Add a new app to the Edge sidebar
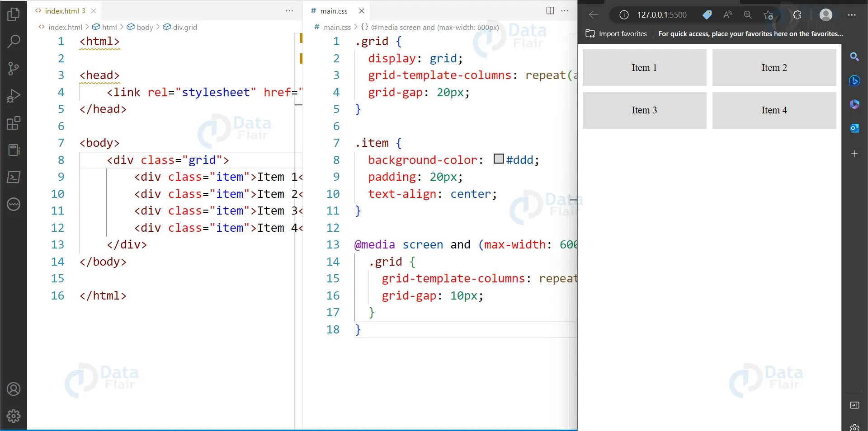Viewport: 868px width, 431px height. point(854,154)
